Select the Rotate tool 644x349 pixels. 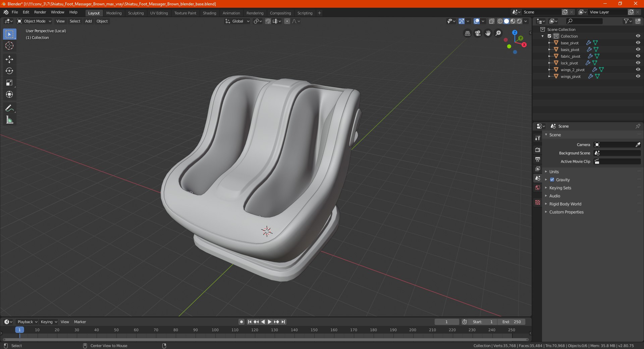tap(9, 71)
